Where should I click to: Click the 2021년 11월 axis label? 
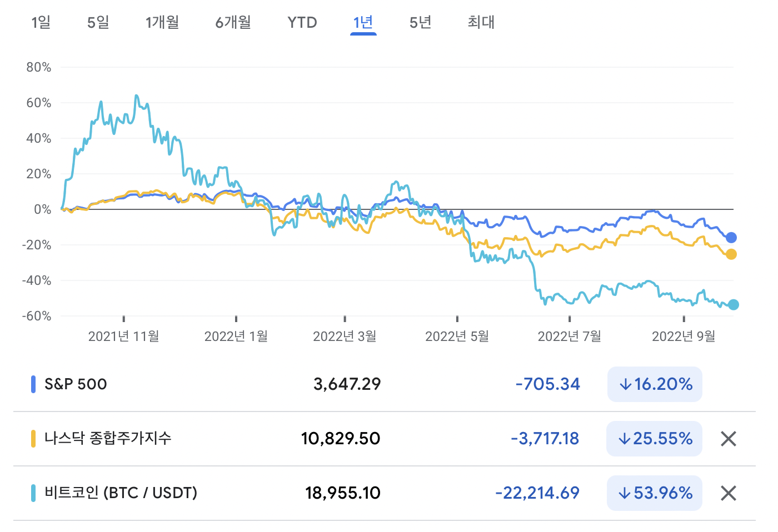(x=124, y=336)
